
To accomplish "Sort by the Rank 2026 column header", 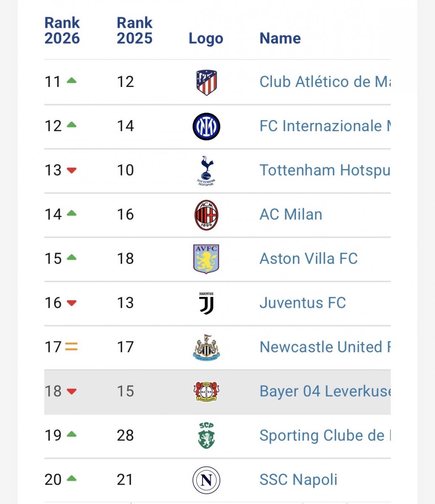I will coord(62,31).
